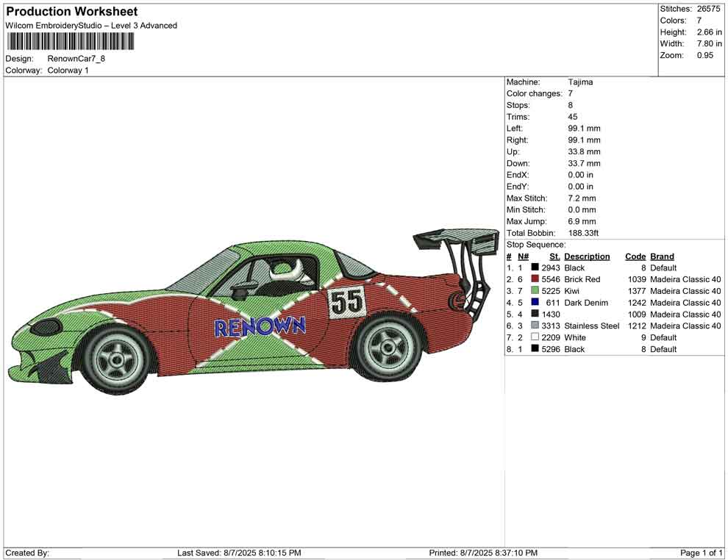Click the Stainless Steel description text
728x560 pixels.
591,326
